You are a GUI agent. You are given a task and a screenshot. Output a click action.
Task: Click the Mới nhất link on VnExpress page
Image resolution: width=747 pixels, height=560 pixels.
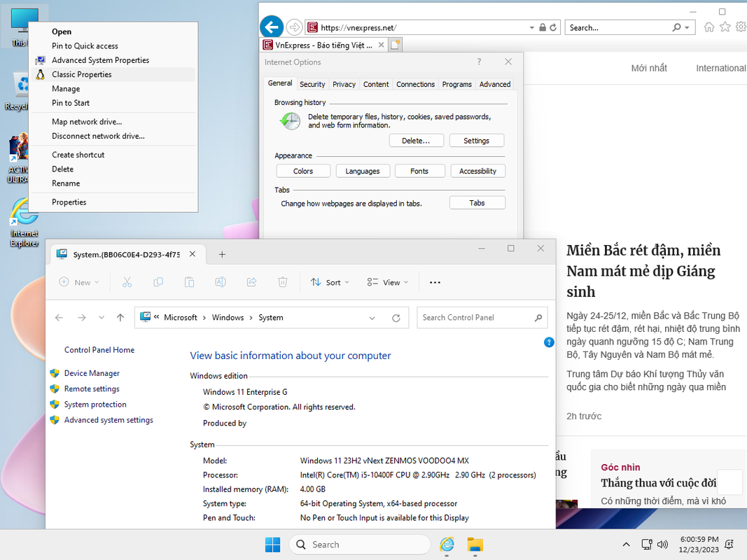[649, 68]
